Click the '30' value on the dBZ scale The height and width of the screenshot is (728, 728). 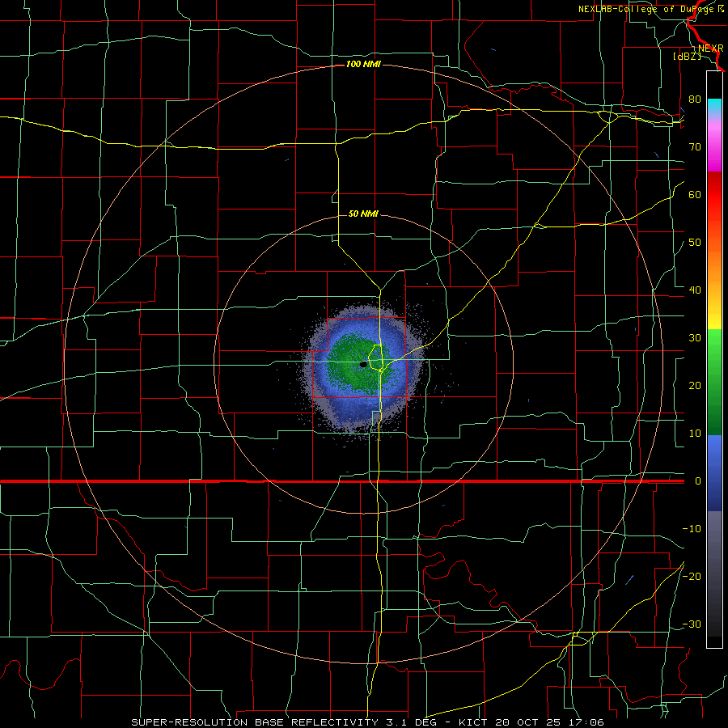[x=695, y=338]
